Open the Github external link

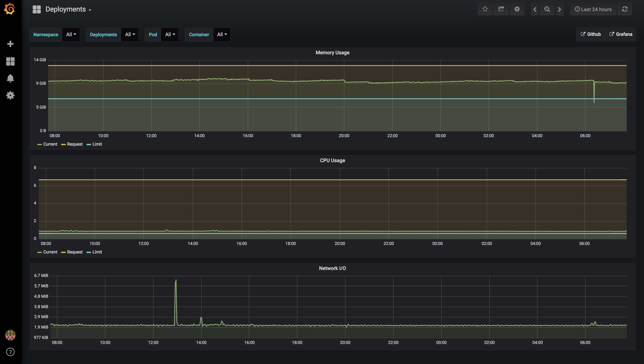[591, 34]
